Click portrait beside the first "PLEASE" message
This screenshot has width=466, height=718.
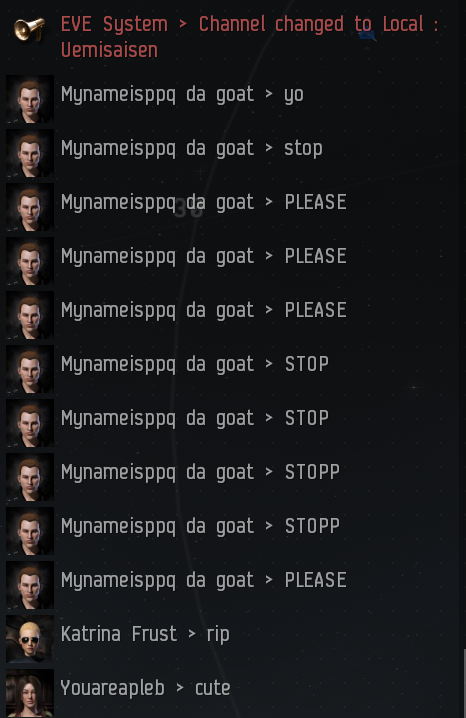tap(30, 207)
